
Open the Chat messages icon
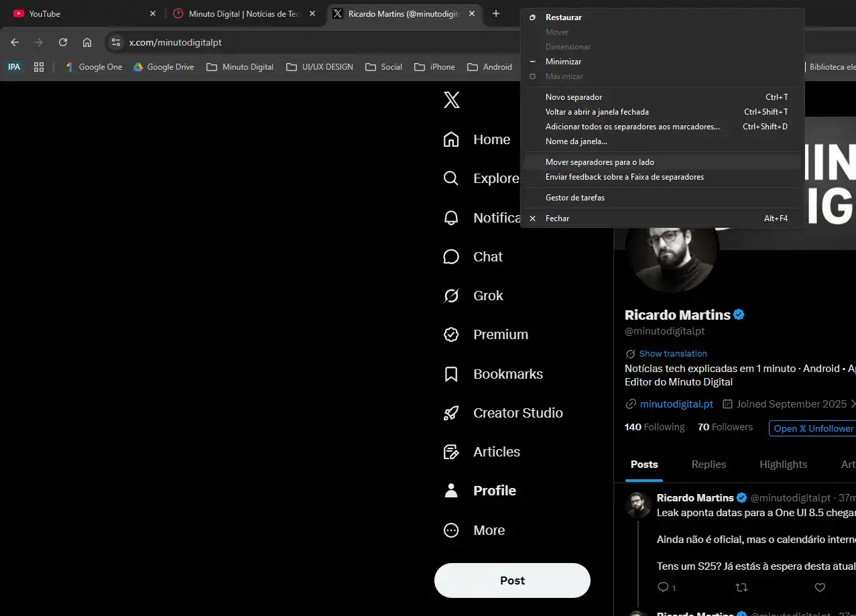point(487,257)
